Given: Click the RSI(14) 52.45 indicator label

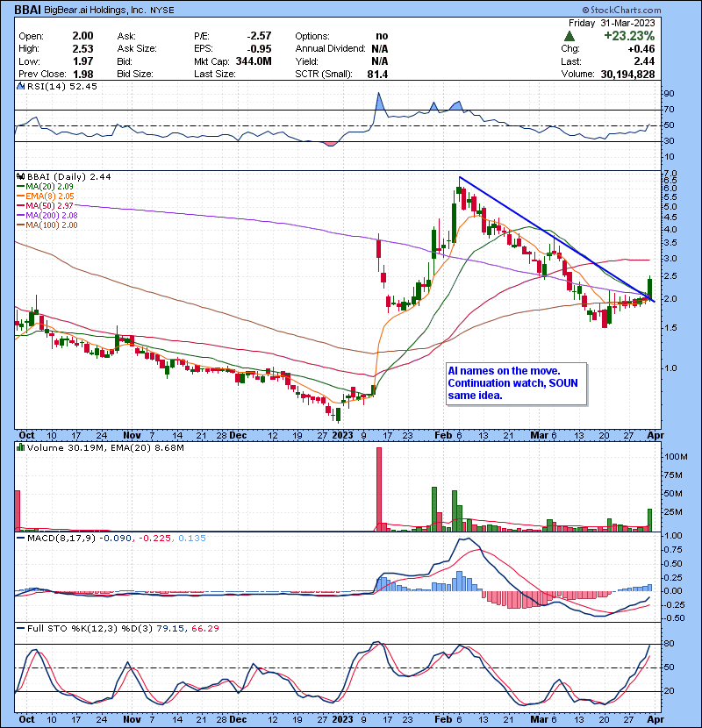Looking at the screenshot, I should (62, 86).
